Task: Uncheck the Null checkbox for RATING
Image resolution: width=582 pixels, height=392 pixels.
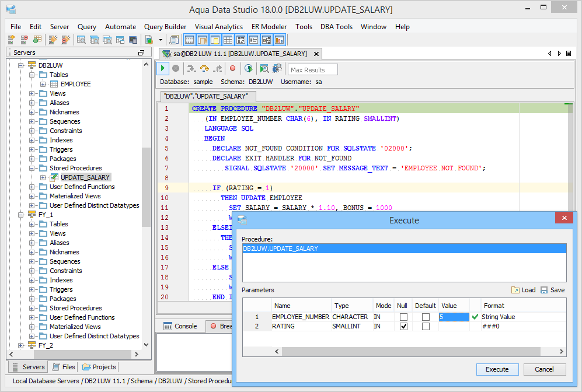Action: 403,327
